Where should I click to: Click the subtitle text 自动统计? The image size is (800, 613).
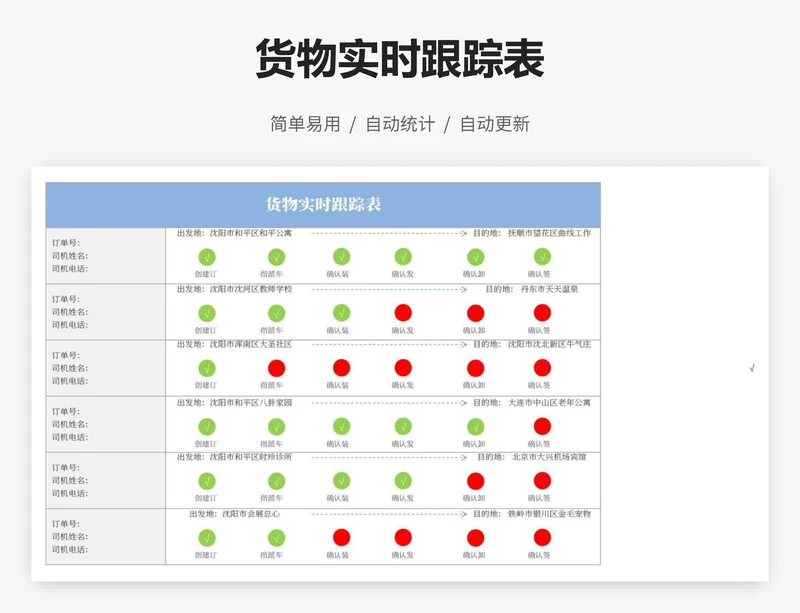point(400,124)
